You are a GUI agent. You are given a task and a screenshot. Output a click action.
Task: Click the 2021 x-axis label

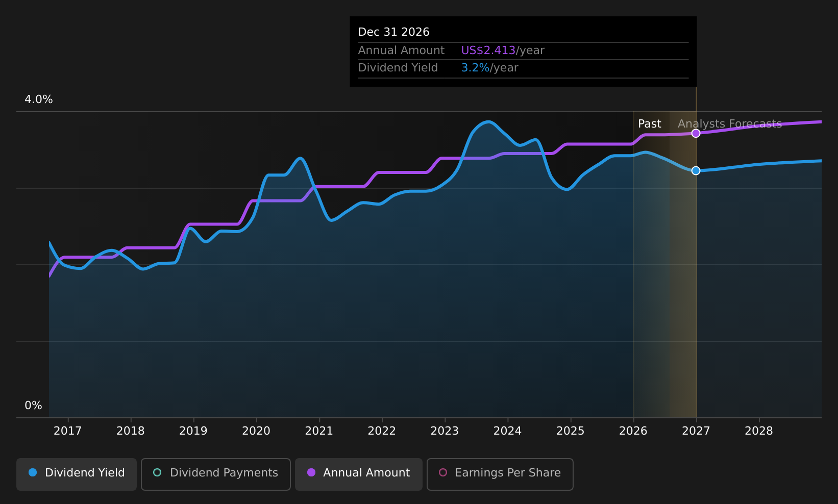pos(319,431)
